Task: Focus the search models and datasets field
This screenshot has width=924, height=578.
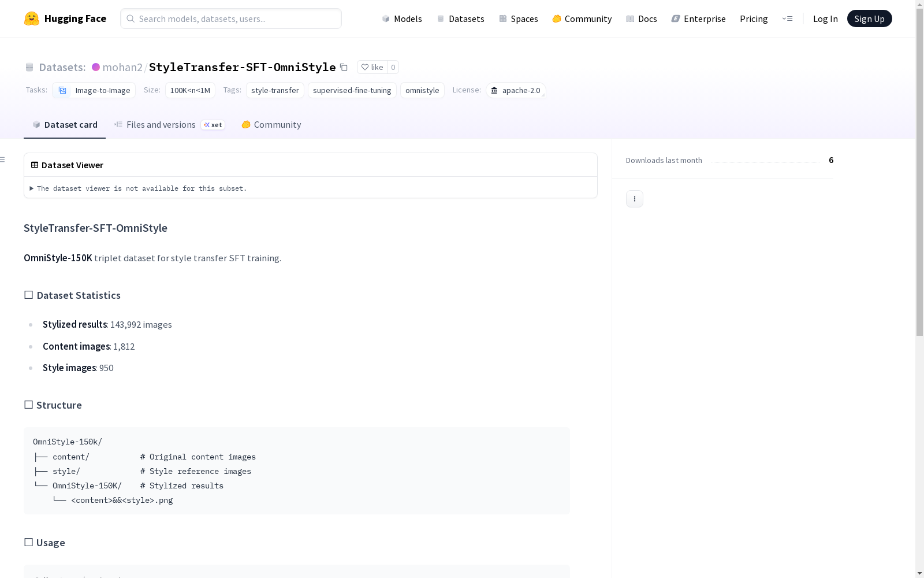Action: pos(231,18)
